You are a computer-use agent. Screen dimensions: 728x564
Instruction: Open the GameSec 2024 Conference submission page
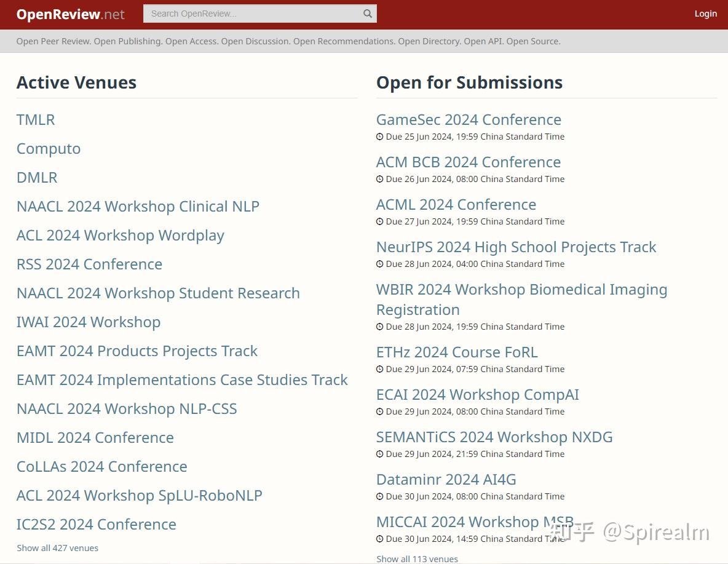tap(469, 119)
